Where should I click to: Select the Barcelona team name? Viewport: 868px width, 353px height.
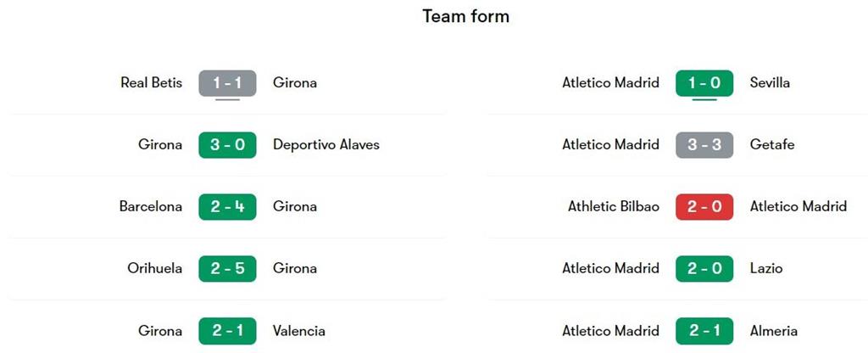coord(150,207)
